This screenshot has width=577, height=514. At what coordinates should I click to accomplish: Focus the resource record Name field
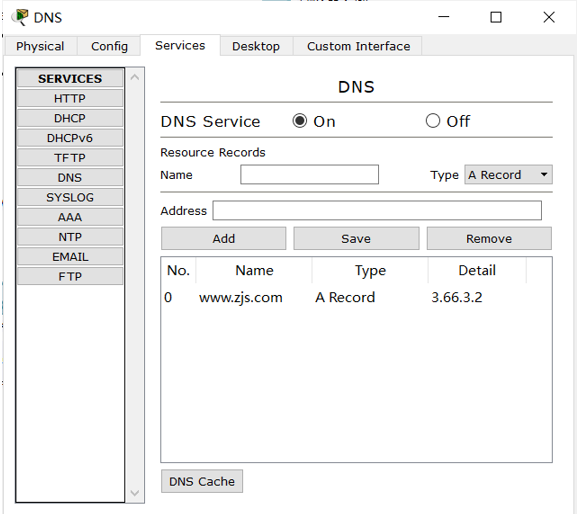pos(309,174)
